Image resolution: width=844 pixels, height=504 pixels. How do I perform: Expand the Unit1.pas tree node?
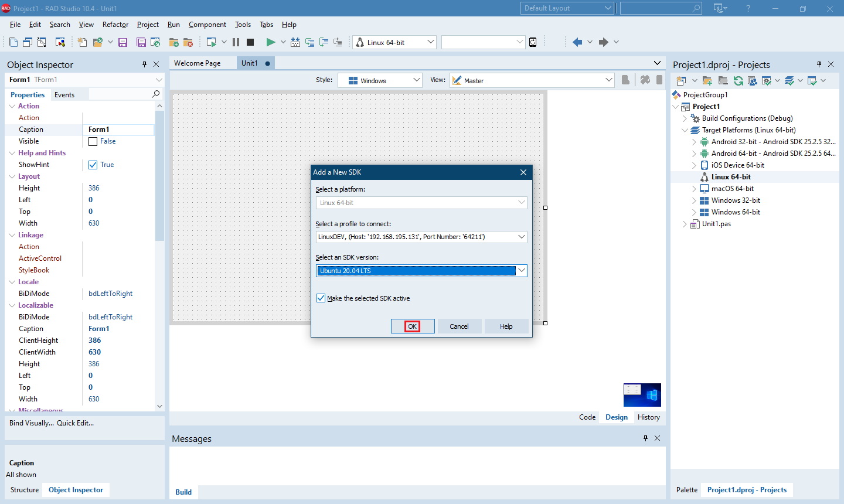pyautogui.click(x=685, y=224)
